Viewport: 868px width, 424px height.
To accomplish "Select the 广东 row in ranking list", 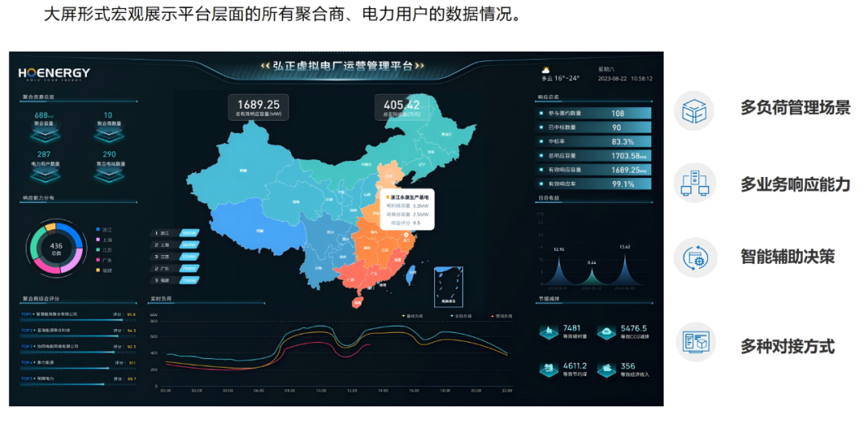I will click(x=175, y=268).
